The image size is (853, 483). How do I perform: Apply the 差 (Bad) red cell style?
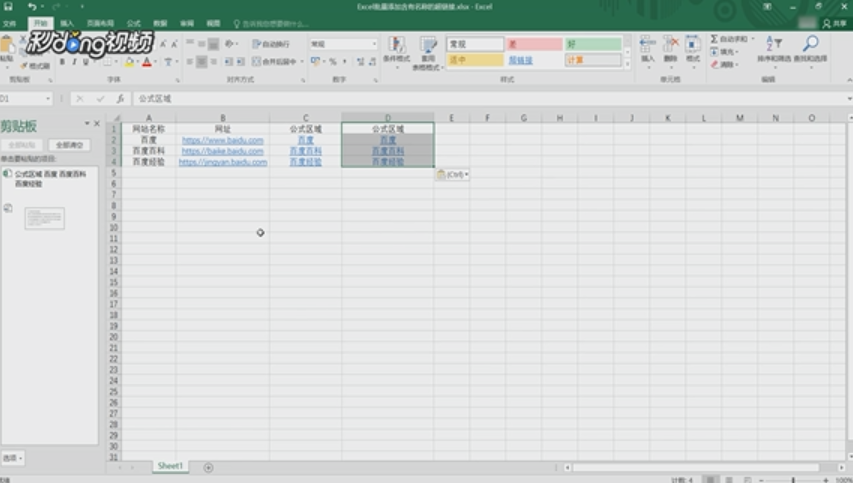click(x=534, y=44)
